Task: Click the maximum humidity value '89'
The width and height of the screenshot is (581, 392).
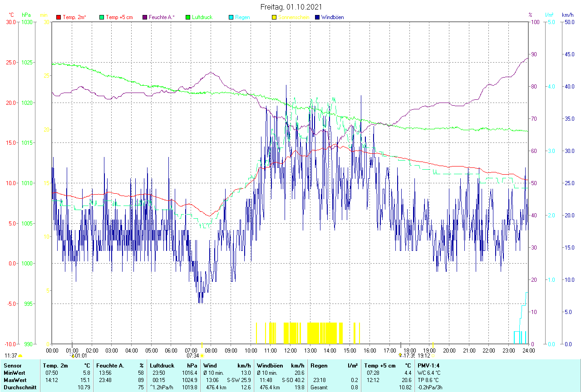Action: (141, 380)
